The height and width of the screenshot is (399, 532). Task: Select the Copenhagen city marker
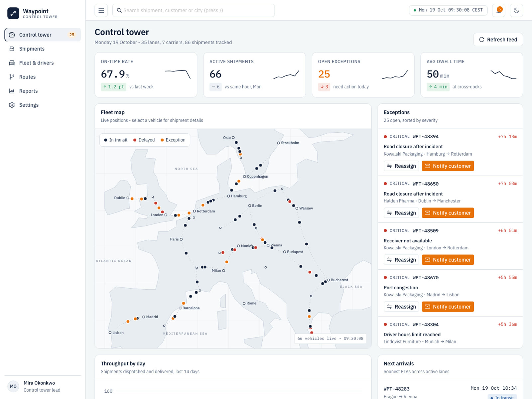pyautogui.click(x=244, y=177)
